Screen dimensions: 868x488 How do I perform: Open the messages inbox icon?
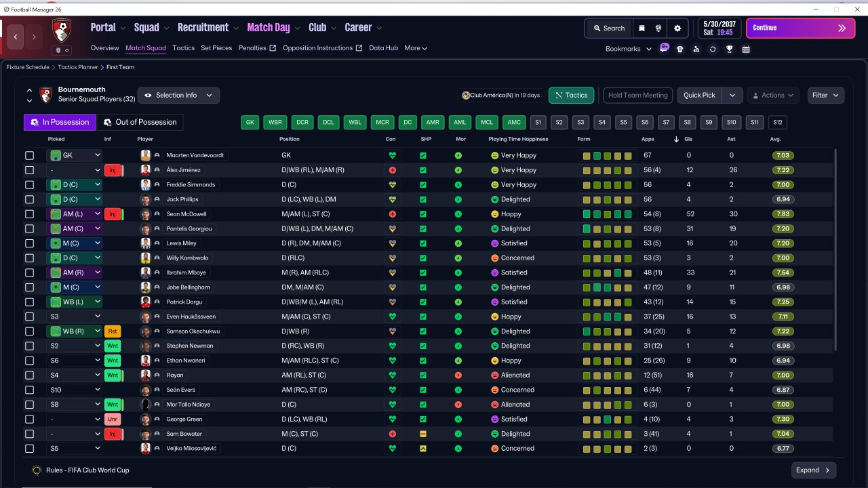point(664,49)
